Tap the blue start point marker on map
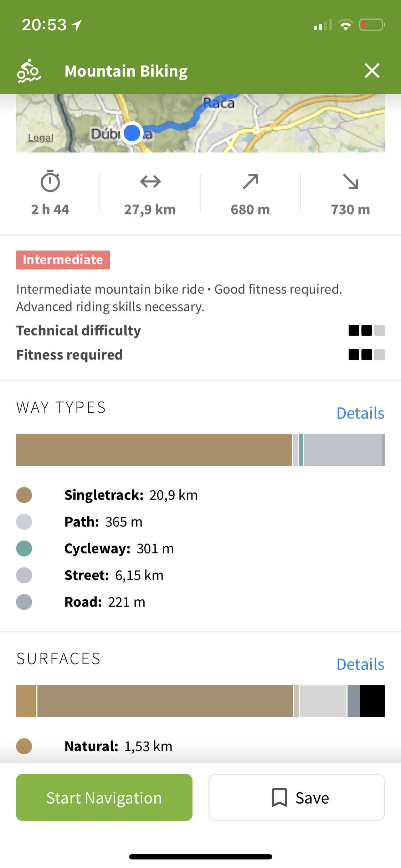 [x=132, y=133]
